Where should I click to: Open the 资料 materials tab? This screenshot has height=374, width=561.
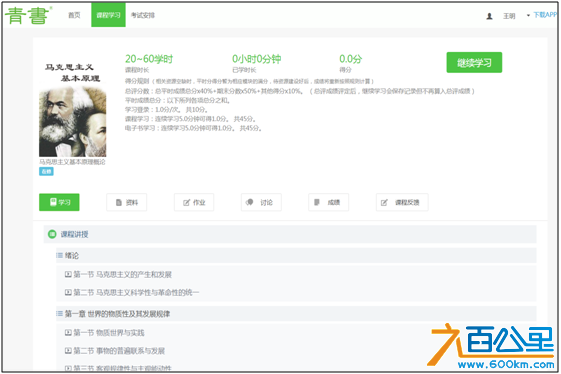pyautogui.click(x=127, y=203)
